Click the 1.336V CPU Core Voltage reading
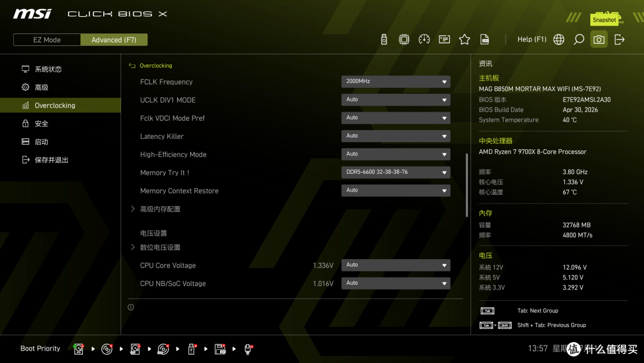The width and height of the screenshot is (644, 363). 323,266
